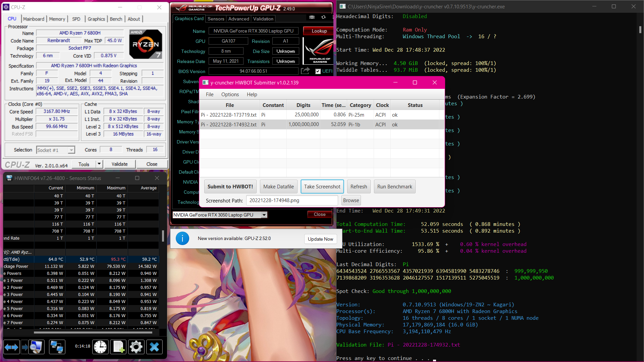The width and height of the screenshot is (644, 362).
Task: Click Refresh button in HWBOT Submitter
Action: point(359,186)
